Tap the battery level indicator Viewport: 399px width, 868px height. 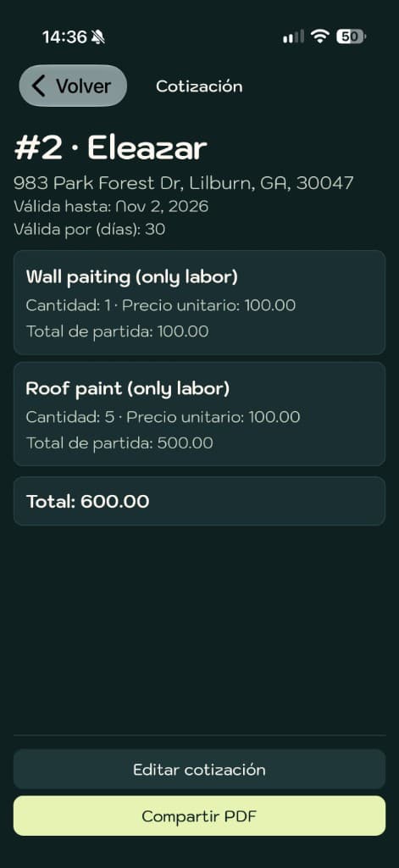click(x=351, y=37)
